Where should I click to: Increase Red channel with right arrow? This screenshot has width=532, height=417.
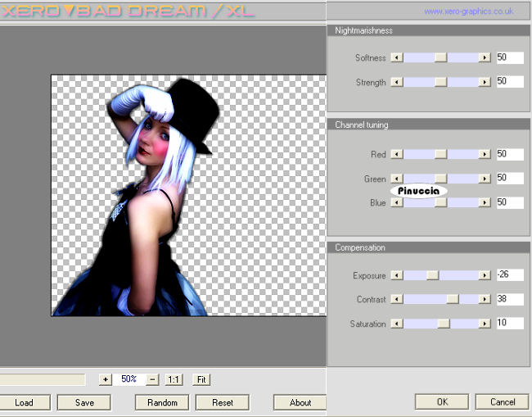coord(485,154)
